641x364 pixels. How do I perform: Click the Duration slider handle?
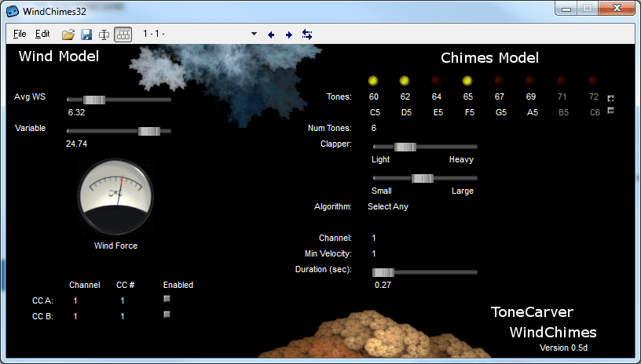click(383, 272)
